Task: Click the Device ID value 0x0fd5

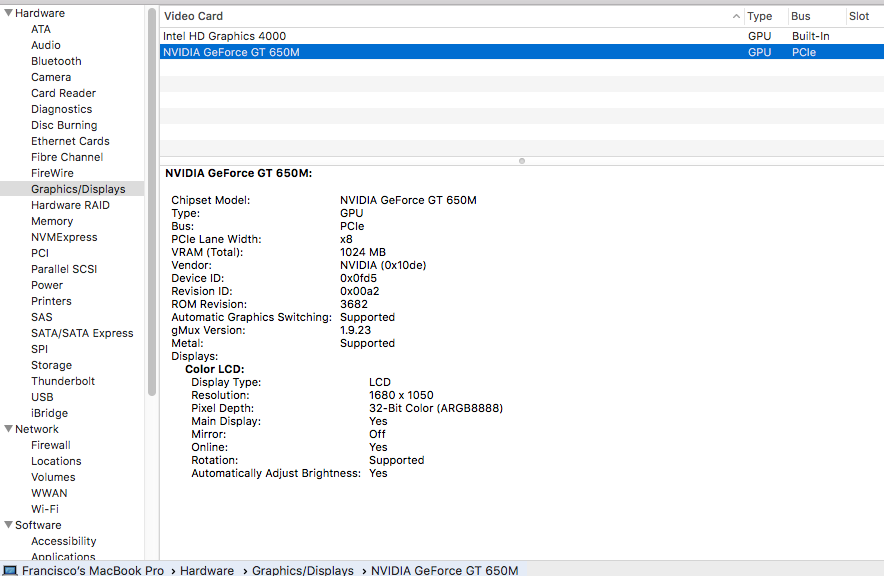Action: (358, 278)
